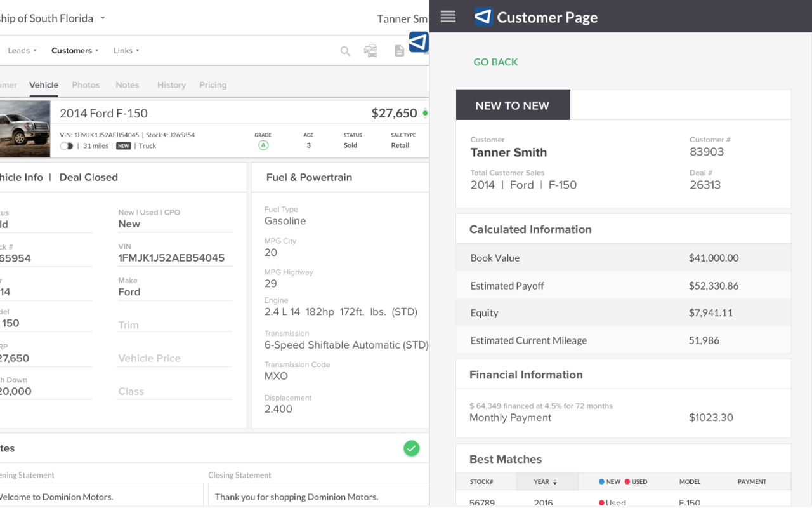The width and height of the screenshot is (812, 508).
Task: Open the Leads dropdown menu
Action: coord(22,51)
